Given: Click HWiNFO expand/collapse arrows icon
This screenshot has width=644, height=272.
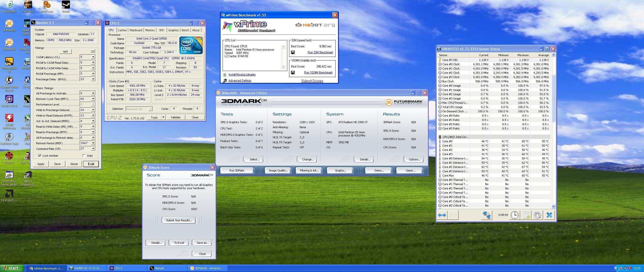Looking at the screenshot, I should pyautogui.click(x=442, y=215).
